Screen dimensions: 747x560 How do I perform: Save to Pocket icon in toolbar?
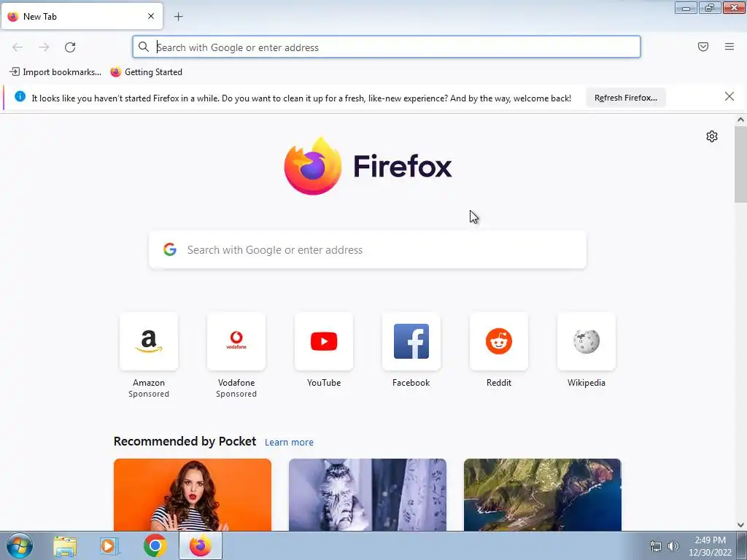[703, 47]
